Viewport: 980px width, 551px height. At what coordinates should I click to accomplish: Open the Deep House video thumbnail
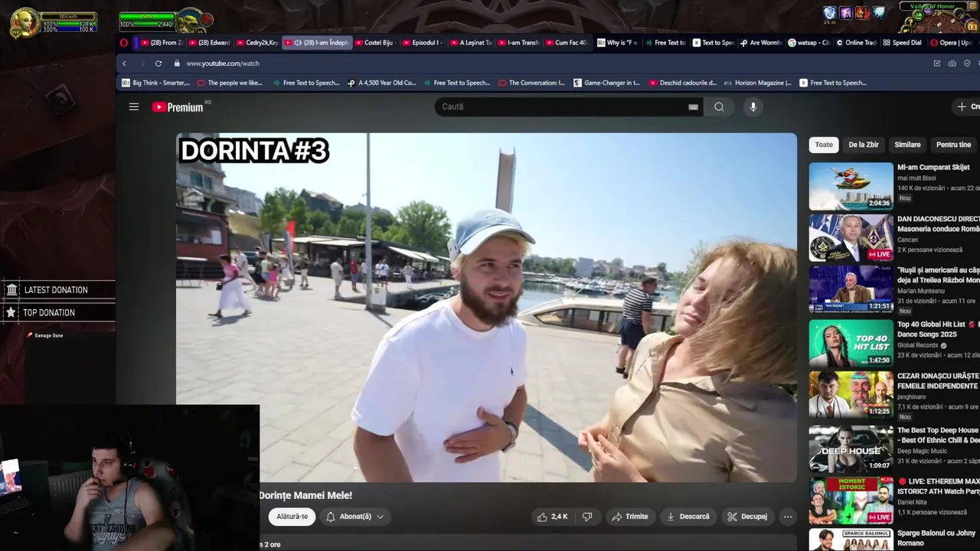(851, 448)
